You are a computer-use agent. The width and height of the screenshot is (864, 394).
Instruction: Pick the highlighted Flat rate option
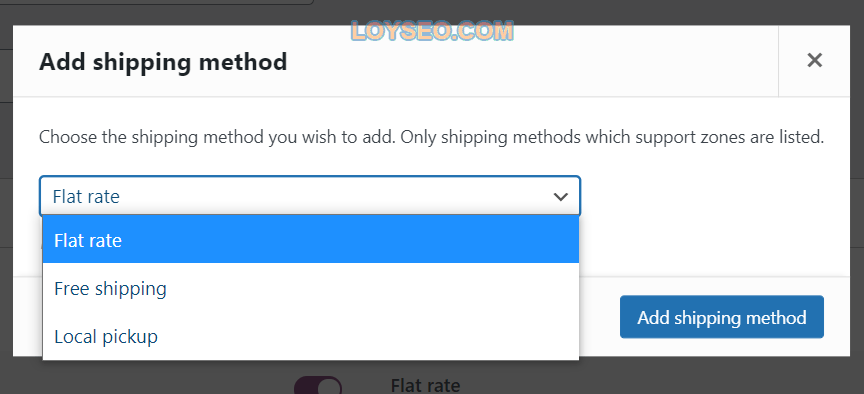(311, 240)
